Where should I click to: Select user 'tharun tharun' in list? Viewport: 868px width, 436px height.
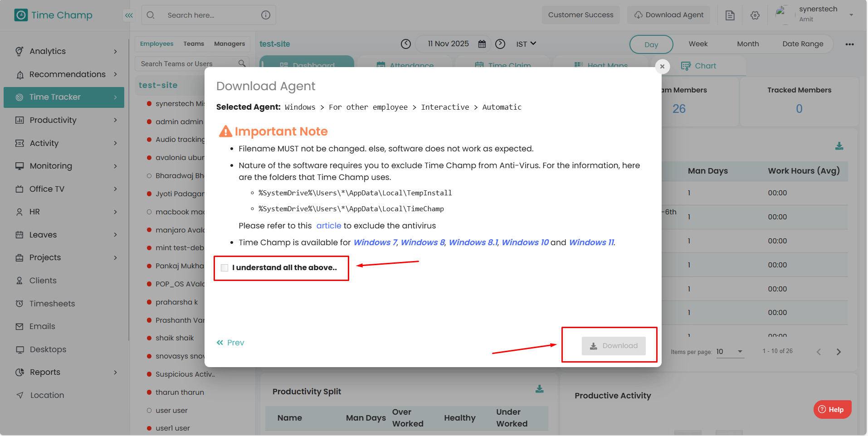pyautogui.click(x=180, y=392)
